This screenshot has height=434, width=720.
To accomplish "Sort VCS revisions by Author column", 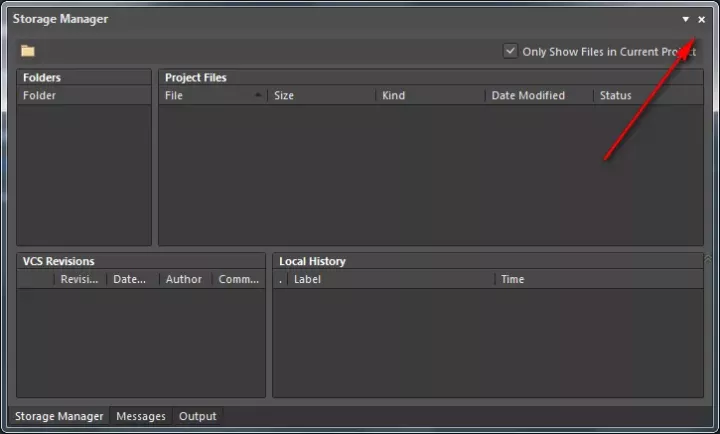I will pos(184,280).
